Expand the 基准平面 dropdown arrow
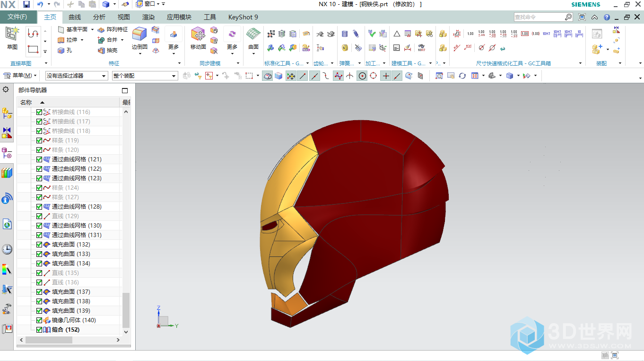644x361 pixels. coord(92,29)
